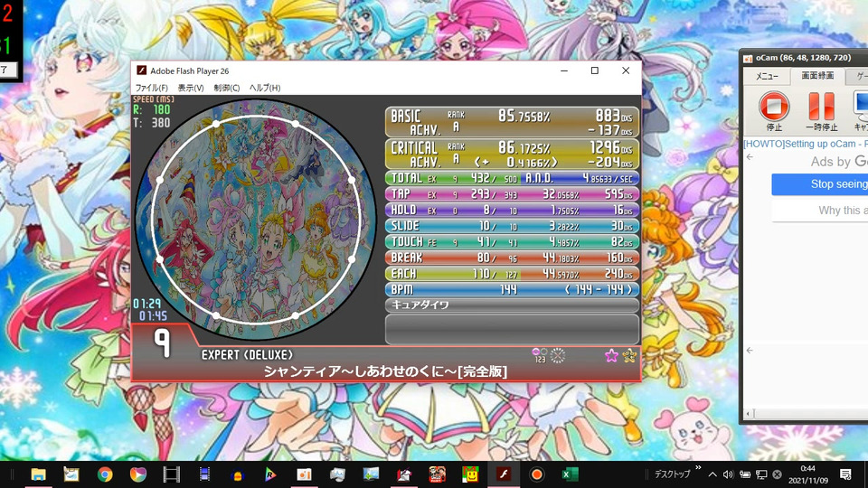This screenshot has width=868, height=488.
Task: Switch to oCam 画面録画 tab
Action: point(817,76)
